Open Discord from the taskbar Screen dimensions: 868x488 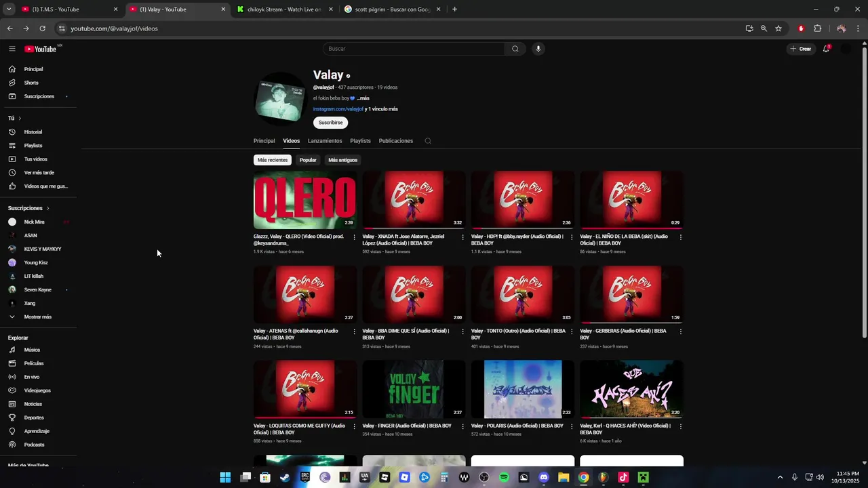click(x=543, y=477)
